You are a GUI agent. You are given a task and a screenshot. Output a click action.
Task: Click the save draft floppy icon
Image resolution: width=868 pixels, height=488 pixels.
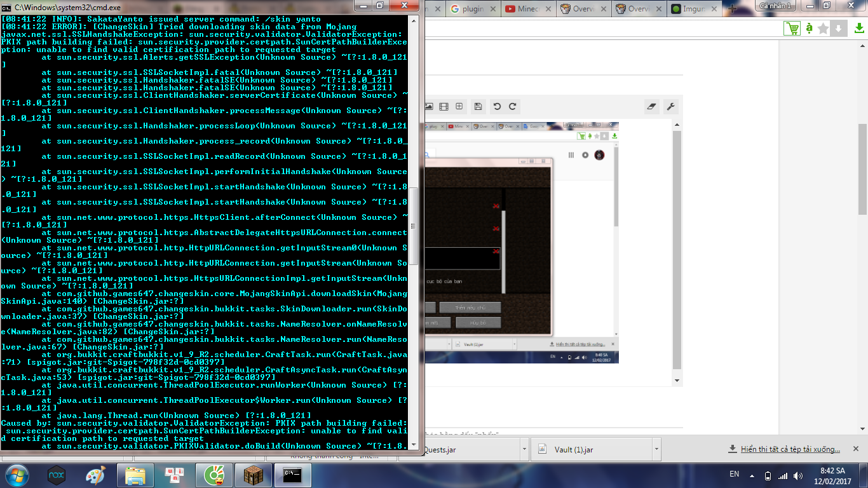pyautogui.click(x=478, y=106)
